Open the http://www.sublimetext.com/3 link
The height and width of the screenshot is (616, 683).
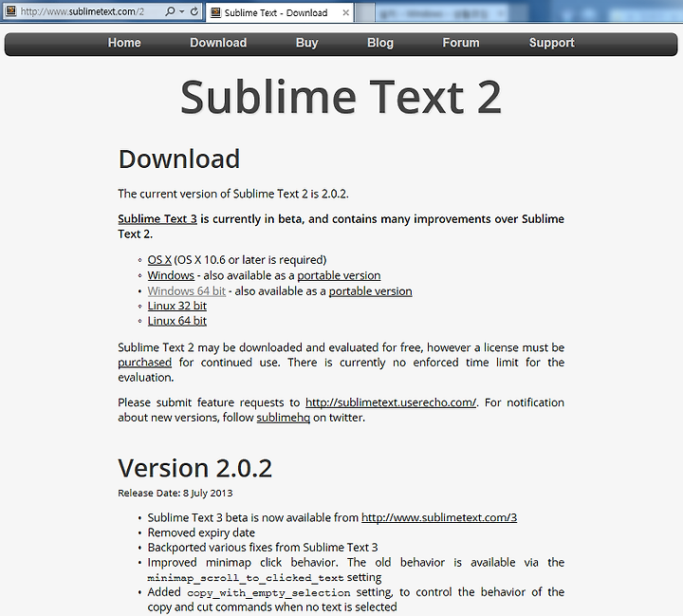pos(439,517)
